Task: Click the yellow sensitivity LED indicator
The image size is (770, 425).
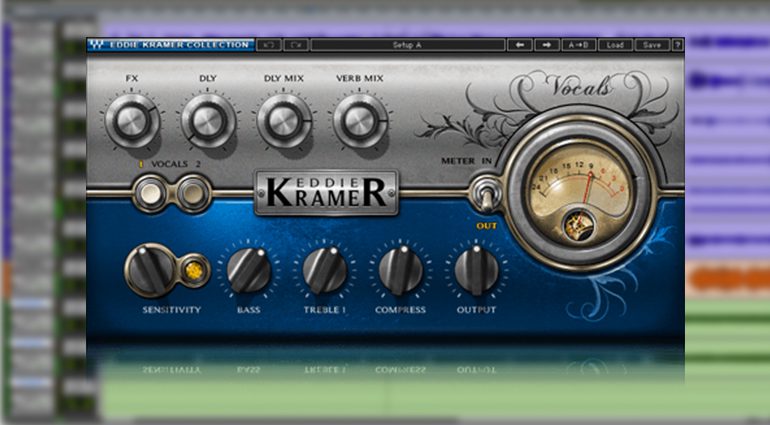Action: point(194,271)
